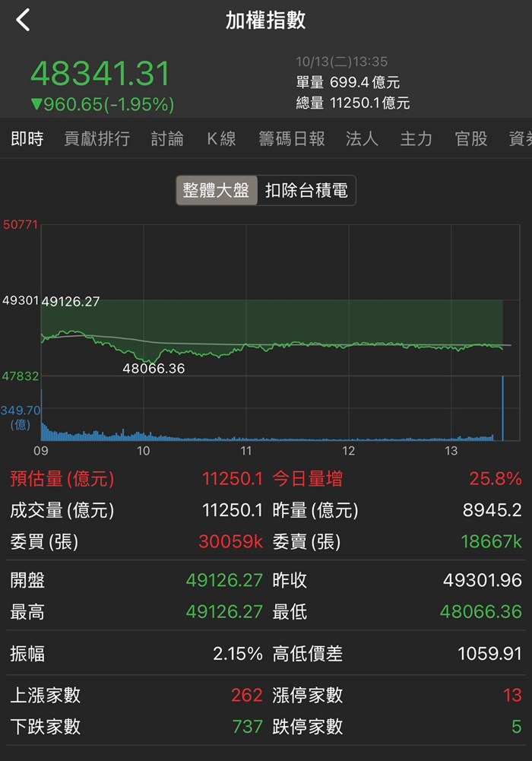Viewport: 532px width, 761px height.
Task: Open the 貢獻排行 tab
Action: [97, 139]
